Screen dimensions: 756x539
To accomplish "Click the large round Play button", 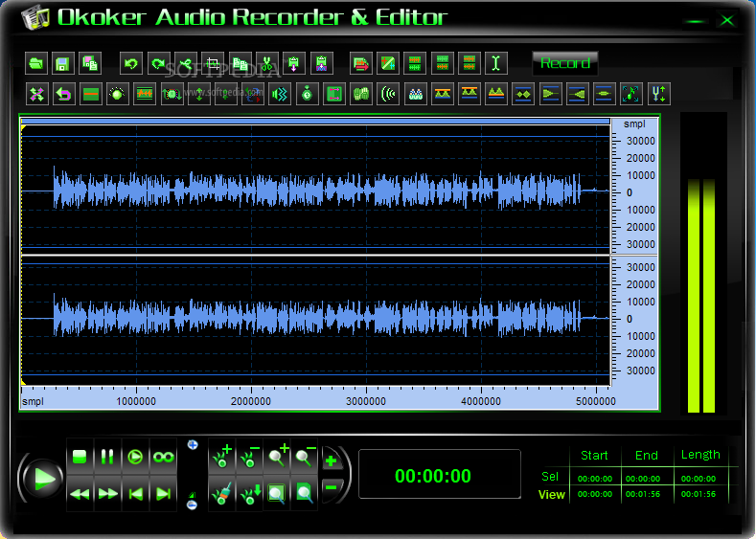I will (x=42, y=479).
